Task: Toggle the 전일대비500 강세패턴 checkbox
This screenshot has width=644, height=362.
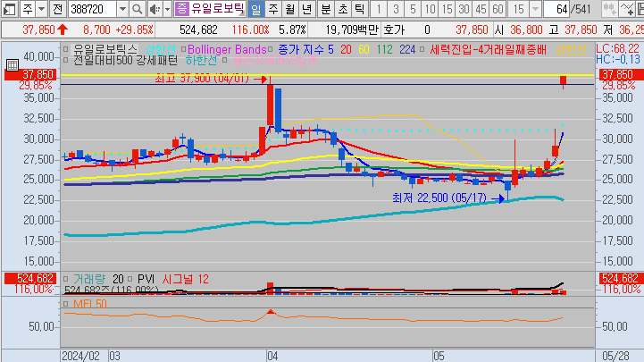Action: click(x=66, y=61)
